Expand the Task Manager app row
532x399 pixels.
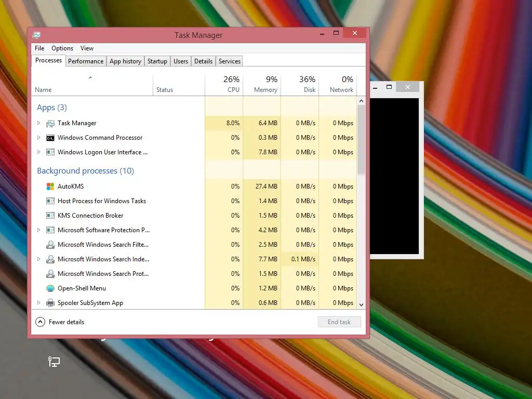[38, 123]
